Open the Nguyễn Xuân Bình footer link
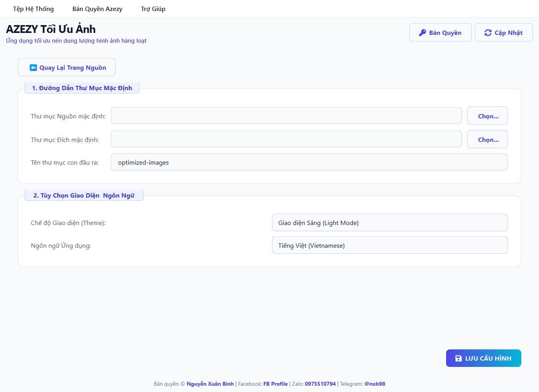Viewport: 539px width, 392px height. [x=210, y=384]
